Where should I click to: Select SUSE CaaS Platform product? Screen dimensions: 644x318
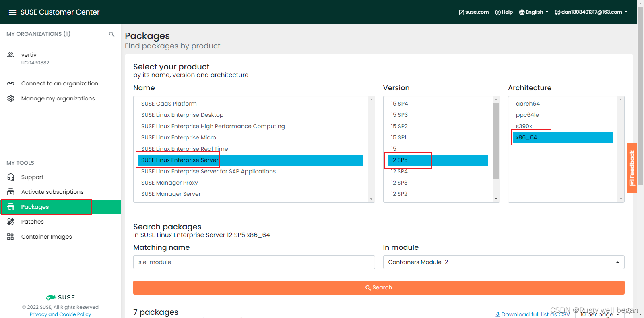[251, 104]
